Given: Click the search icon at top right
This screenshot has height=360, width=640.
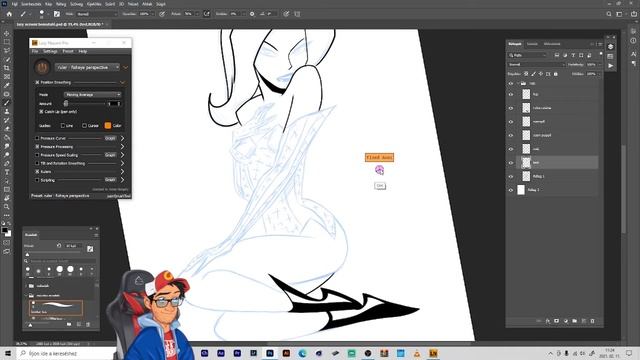Looking at the screenshot, I should [x=609, y=14].
